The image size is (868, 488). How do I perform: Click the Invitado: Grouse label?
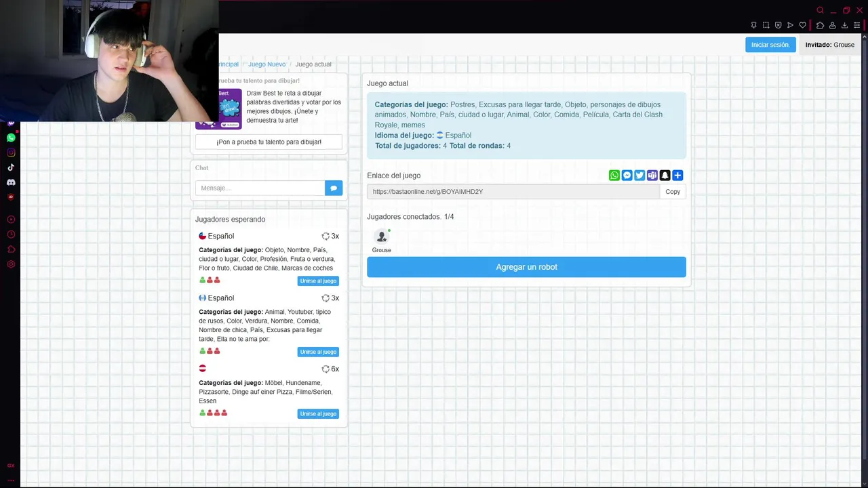coord(829,45)
